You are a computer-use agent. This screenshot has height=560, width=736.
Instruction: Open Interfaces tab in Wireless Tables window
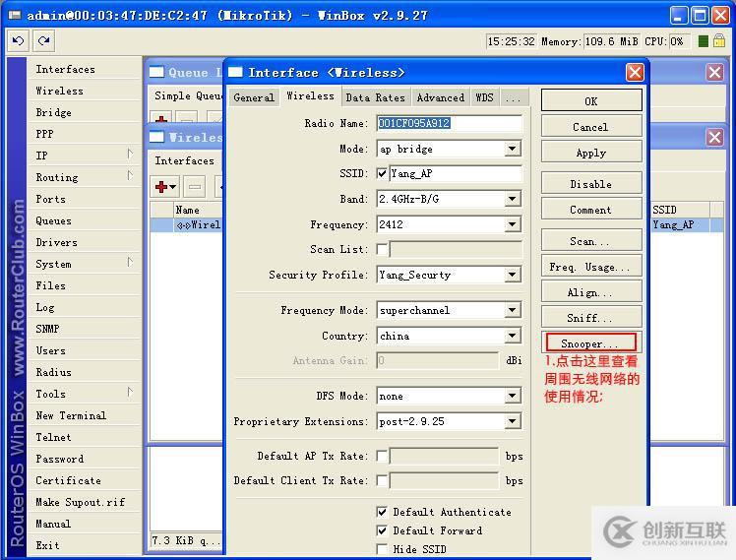[x=184, y=161]
